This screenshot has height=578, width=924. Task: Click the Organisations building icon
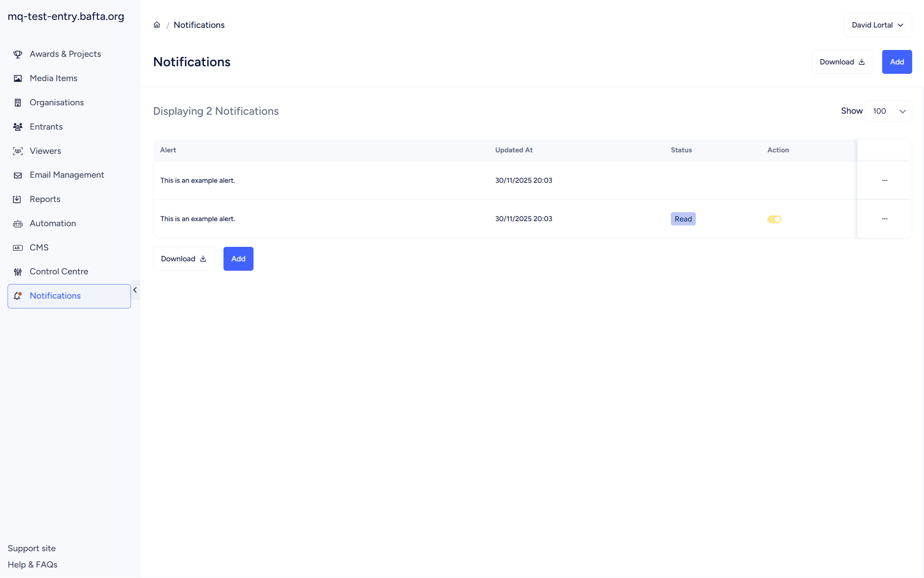coord(18,102)
